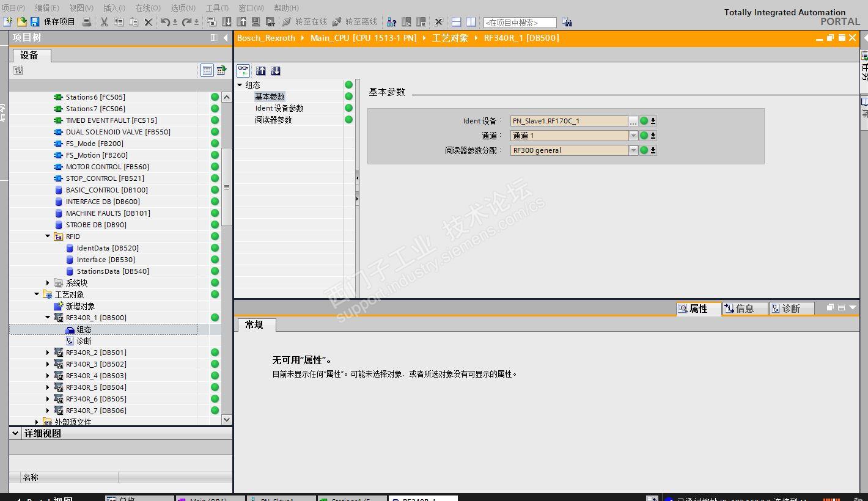Image resolution: width=868 pixels, height=501 pixels.
Task: Click the Ident 设备 input field
Action: pos(569,121)
